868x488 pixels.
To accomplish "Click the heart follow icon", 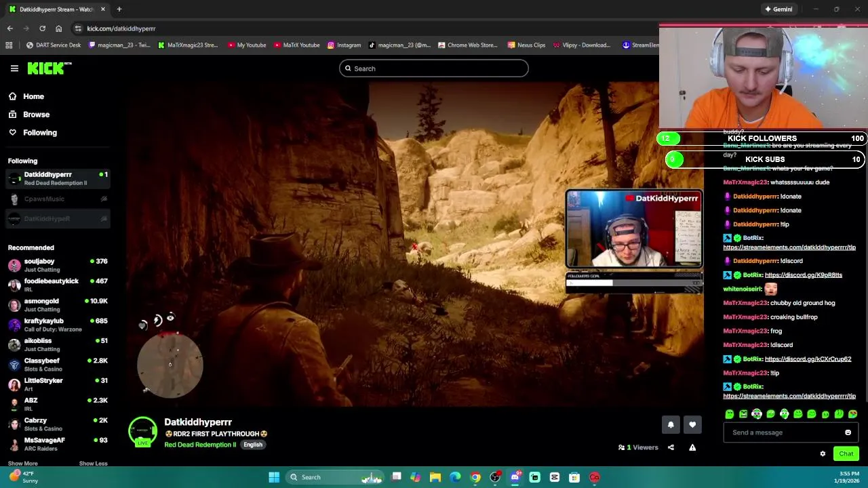I will [692, 425].
